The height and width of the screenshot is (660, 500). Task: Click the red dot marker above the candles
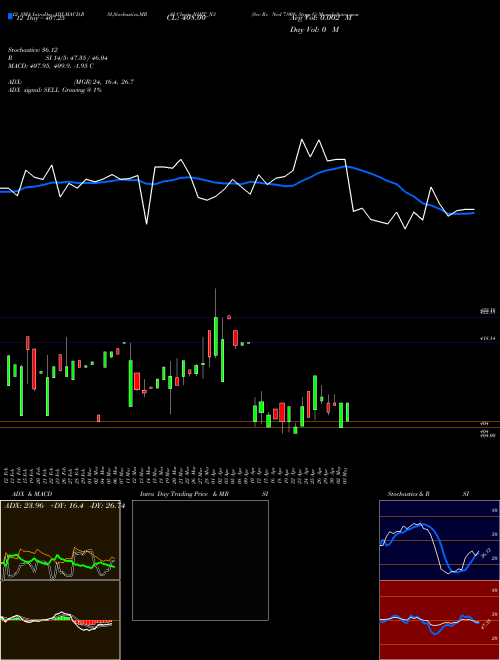[229, 317]
